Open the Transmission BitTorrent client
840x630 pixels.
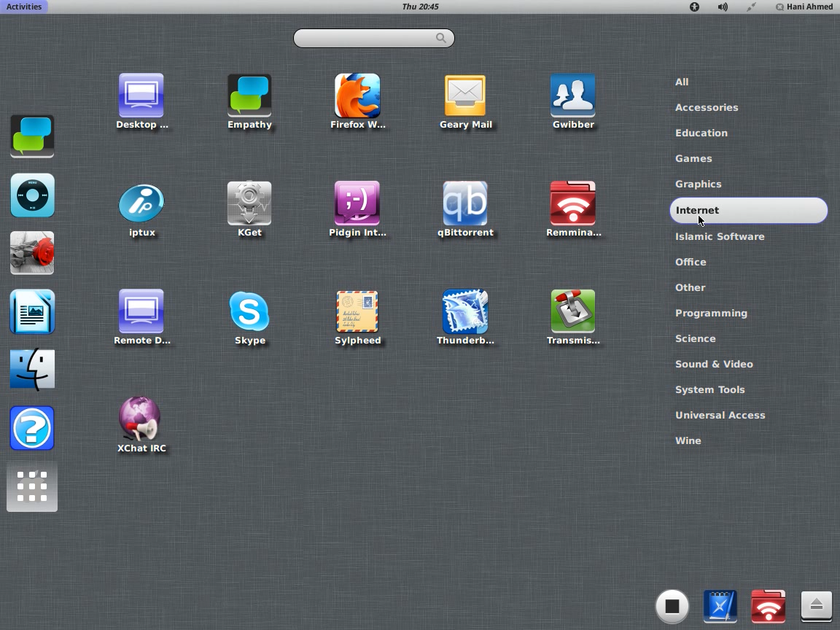tap(573, 311)
